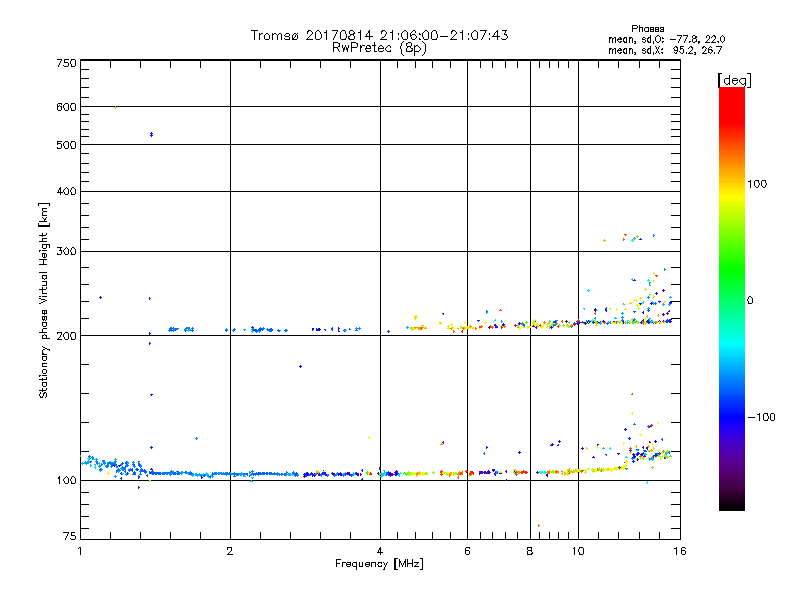Click the colorbar tick label "-100"
This screenshot has width=800, height=600.
761,417
